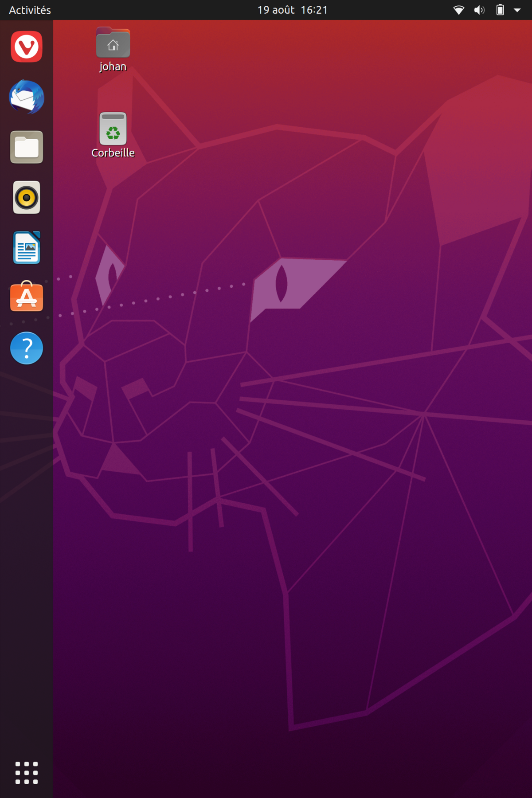Open Thunderbird mail from the dock

coord(27,97)
